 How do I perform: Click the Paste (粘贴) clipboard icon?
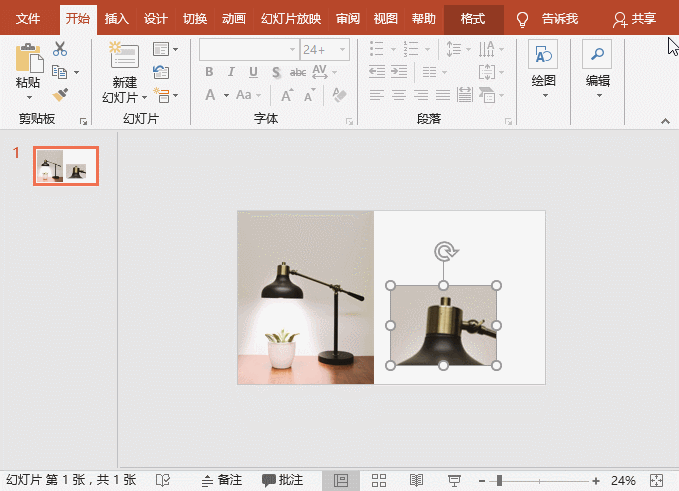point(29,60)
